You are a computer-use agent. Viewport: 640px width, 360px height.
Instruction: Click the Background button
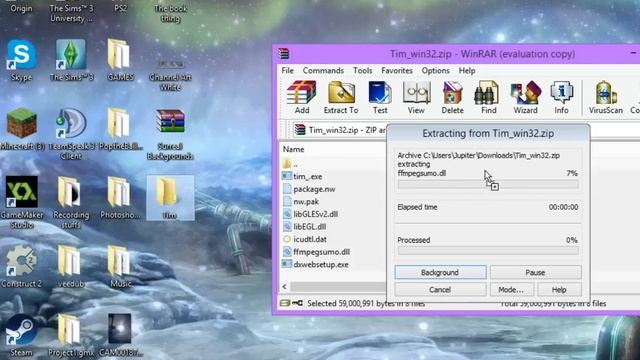pos(440,272)
